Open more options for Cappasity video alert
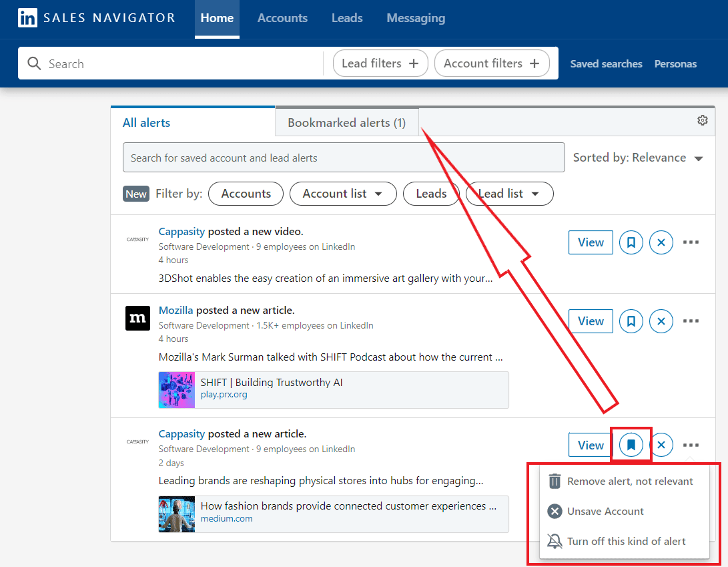 (691, 242)
